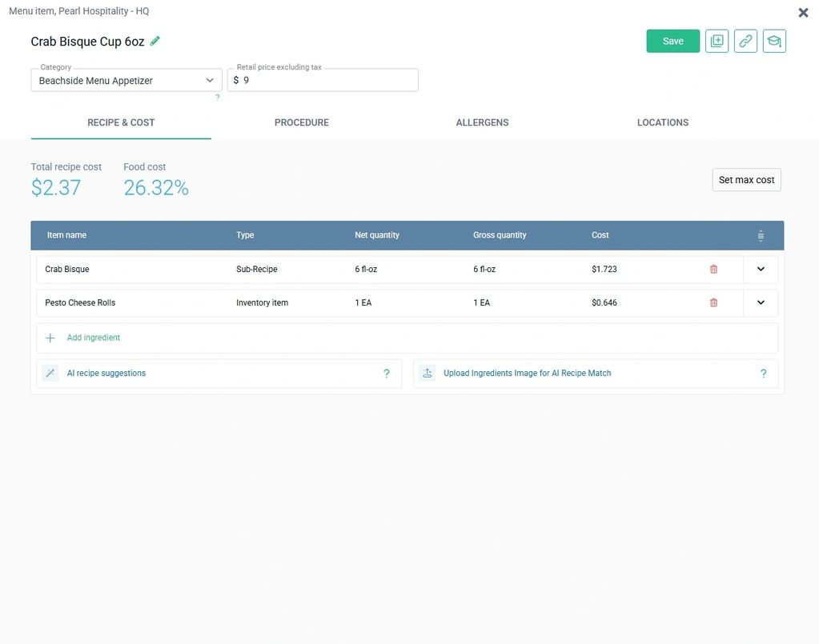The image size is (819, 644).
Task: Expand the Crab Bisque row details
Action: click(x=761, y=270)
